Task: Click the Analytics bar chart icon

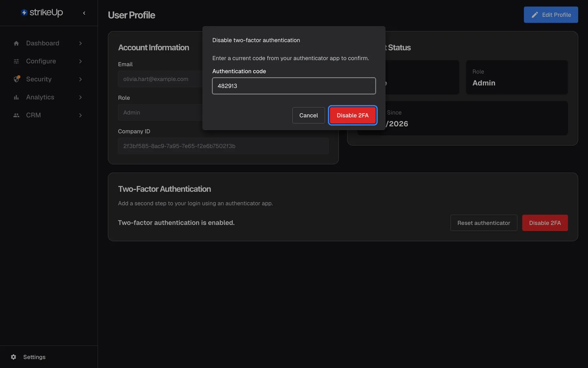Action: coord(16,97)
